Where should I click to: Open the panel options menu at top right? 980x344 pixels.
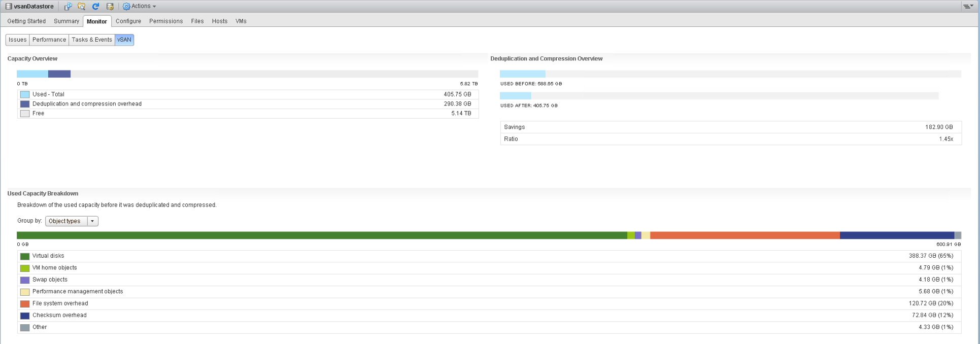(968, 7)
